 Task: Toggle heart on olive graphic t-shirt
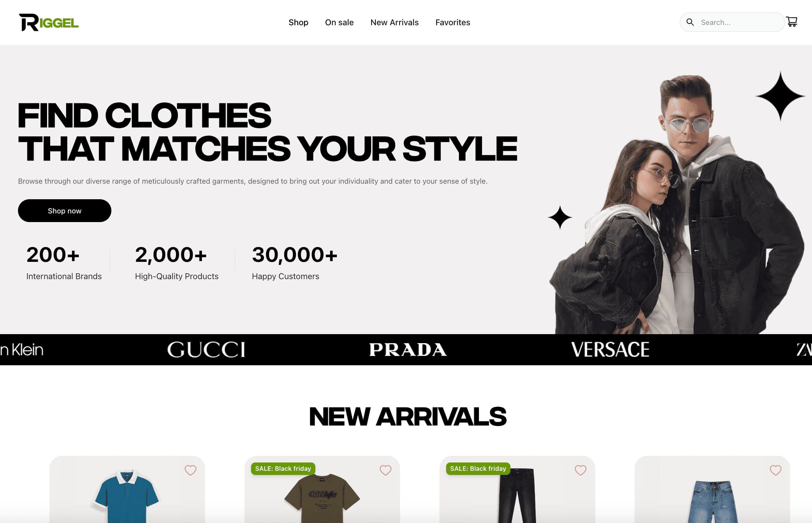click(x=385, y=470)
